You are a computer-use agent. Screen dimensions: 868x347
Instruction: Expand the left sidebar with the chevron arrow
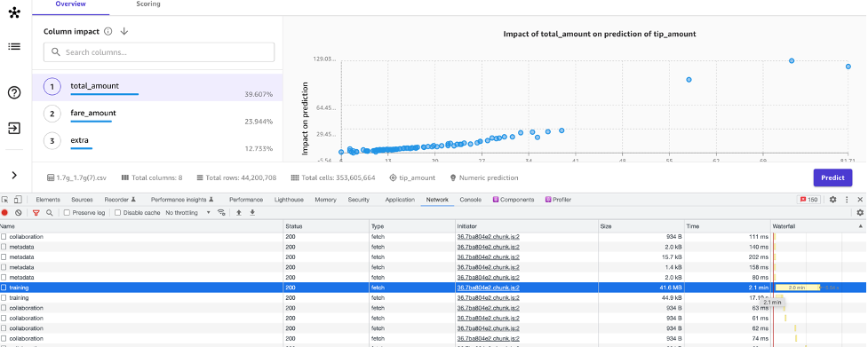14,175
